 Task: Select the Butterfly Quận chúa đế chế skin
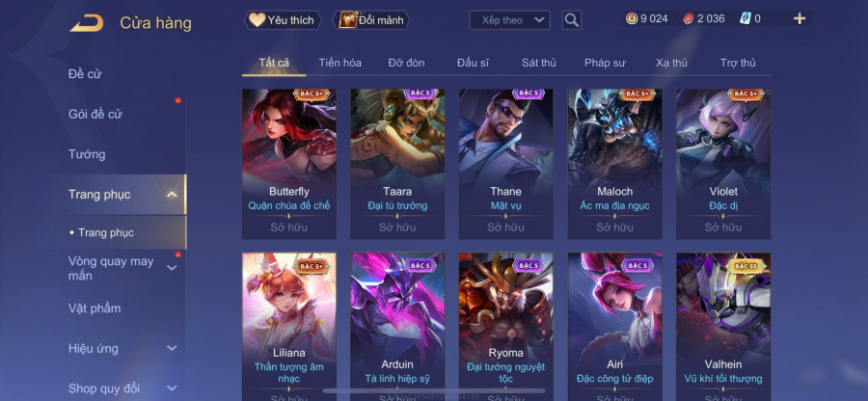pos(289,164)
